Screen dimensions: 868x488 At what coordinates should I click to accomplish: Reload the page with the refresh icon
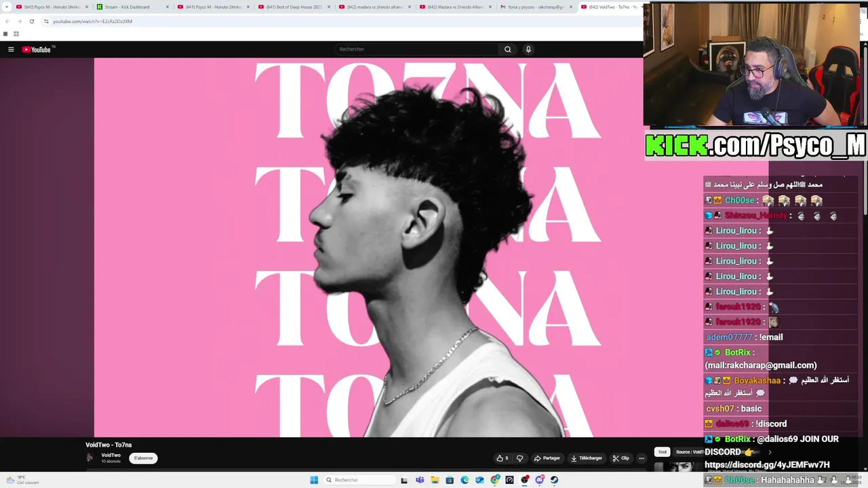point(31,21)
